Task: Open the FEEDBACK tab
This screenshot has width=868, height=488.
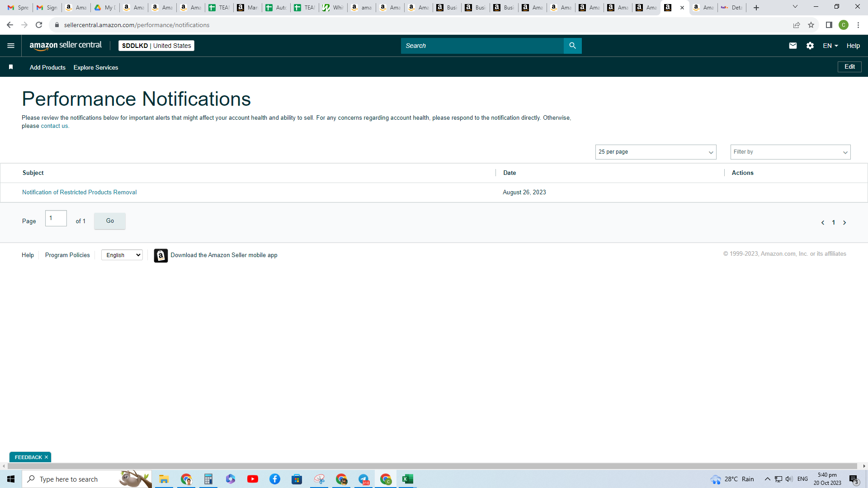Action: pyautogui.click(x=28, y=457)
